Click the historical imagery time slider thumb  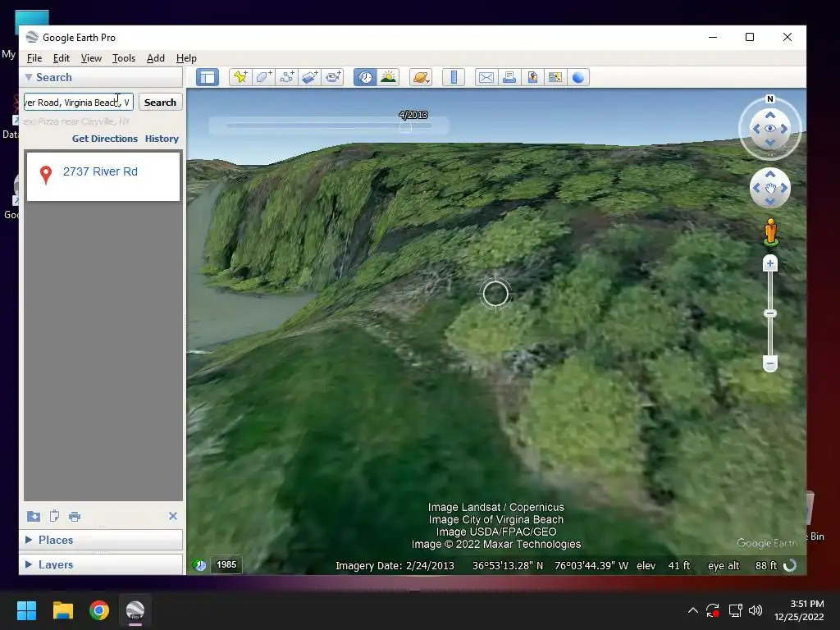(405, 127)
